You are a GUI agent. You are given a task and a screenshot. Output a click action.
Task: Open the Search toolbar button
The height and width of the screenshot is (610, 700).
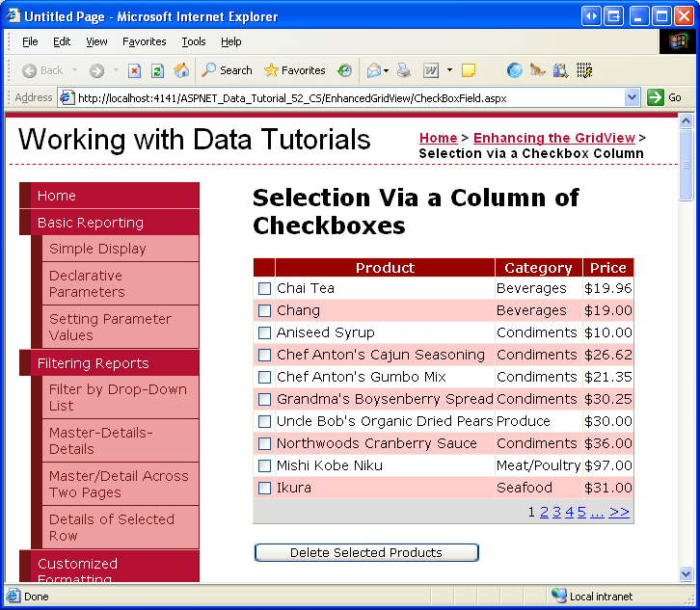pyautogui.click(x=227, y=70)
